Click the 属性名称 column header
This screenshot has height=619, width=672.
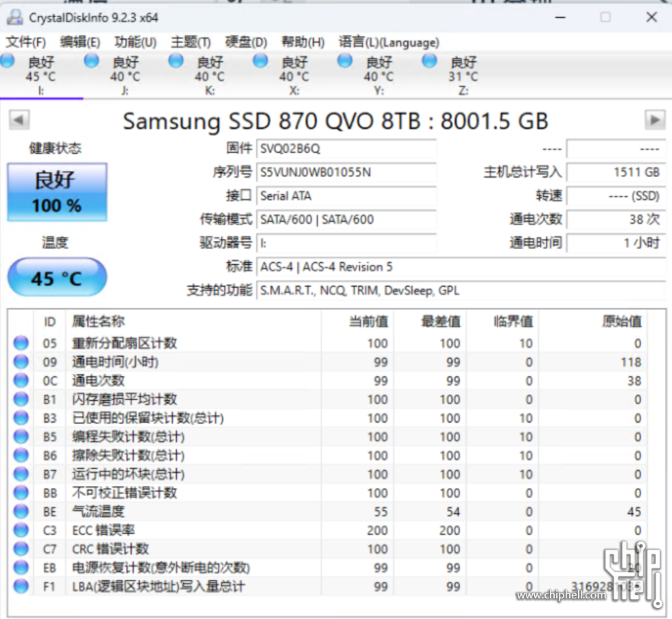click(x=193, y=321)
